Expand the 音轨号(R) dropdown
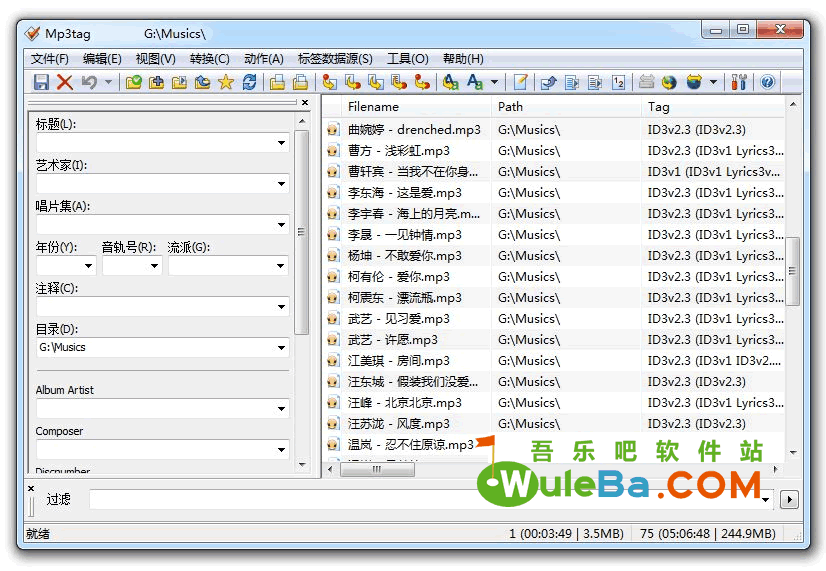Image resolution: width=826 pixels, height=571 pixels. 154,266
